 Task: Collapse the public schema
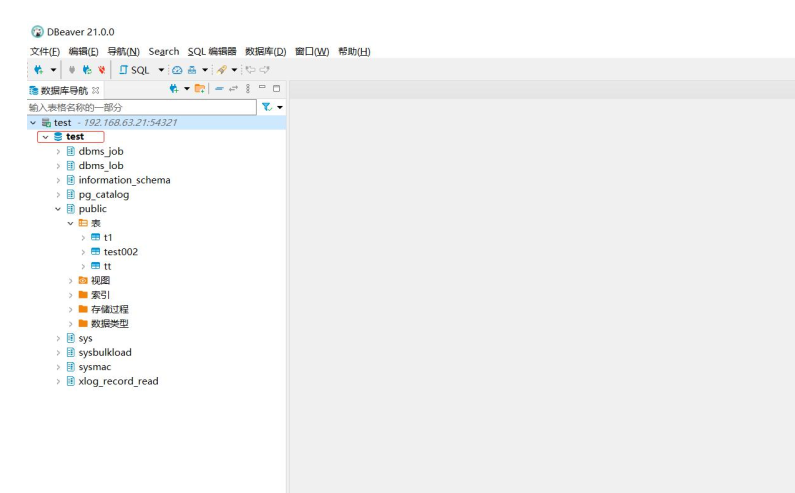[x=58, y=209]
